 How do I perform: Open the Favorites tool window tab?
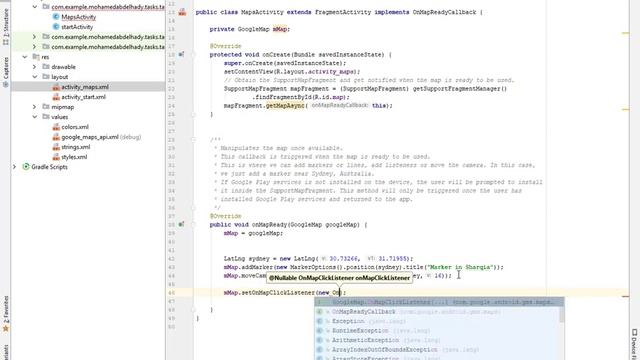[x=6, y=313]
